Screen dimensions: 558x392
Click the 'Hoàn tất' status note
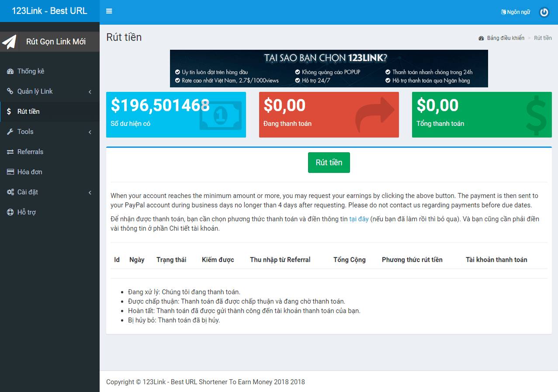(x=244, y=311)
